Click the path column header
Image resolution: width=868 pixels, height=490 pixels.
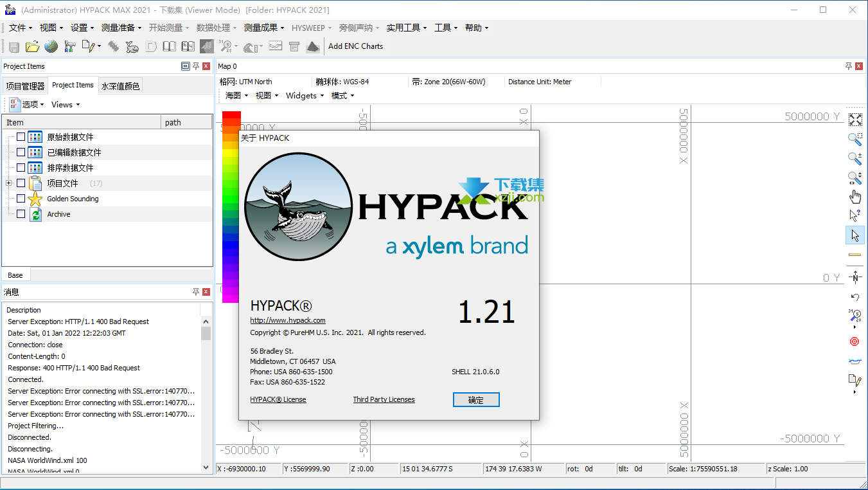pyautogui.click(x=186, y=122)
